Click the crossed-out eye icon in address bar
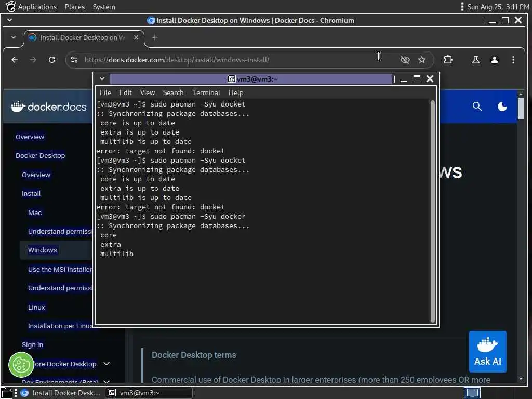 click(x=405, y=60)
